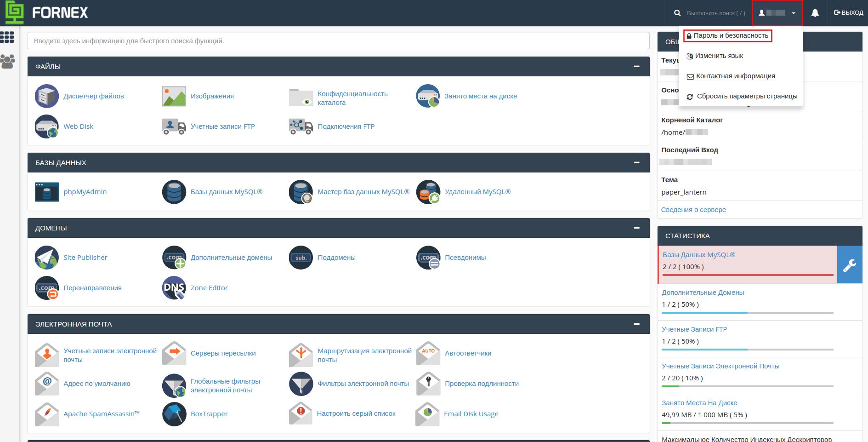Open the directory privacy folder icon
Image resolution: width=868 pixels, height=442 pixels.
coord(301,98)
